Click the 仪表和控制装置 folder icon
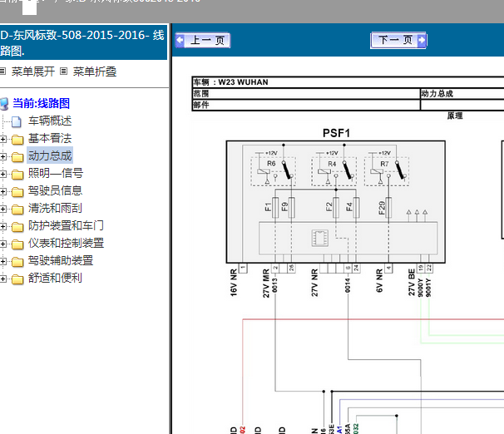Image resolution: width=504 pixels, height=434 pixels. pos(17,244)
